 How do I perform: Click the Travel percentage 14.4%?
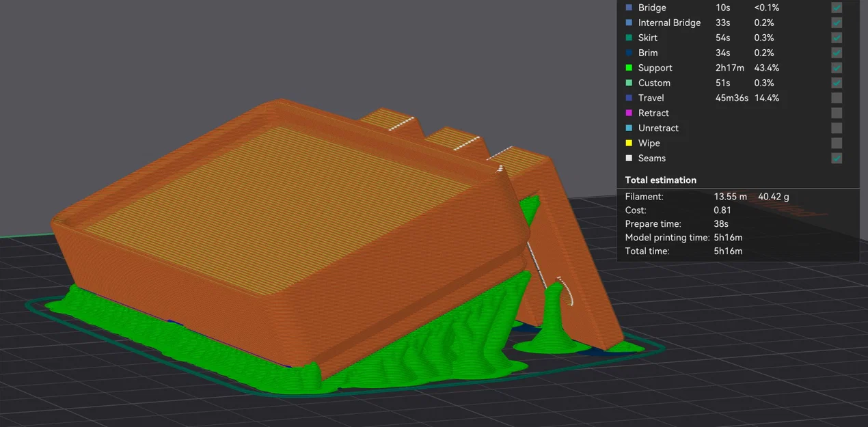(767, 98)
